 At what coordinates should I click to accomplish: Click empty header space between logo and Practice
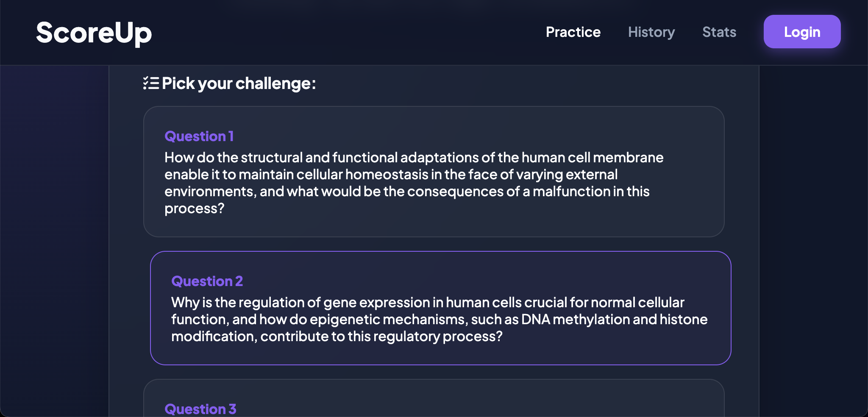[348, 32]
